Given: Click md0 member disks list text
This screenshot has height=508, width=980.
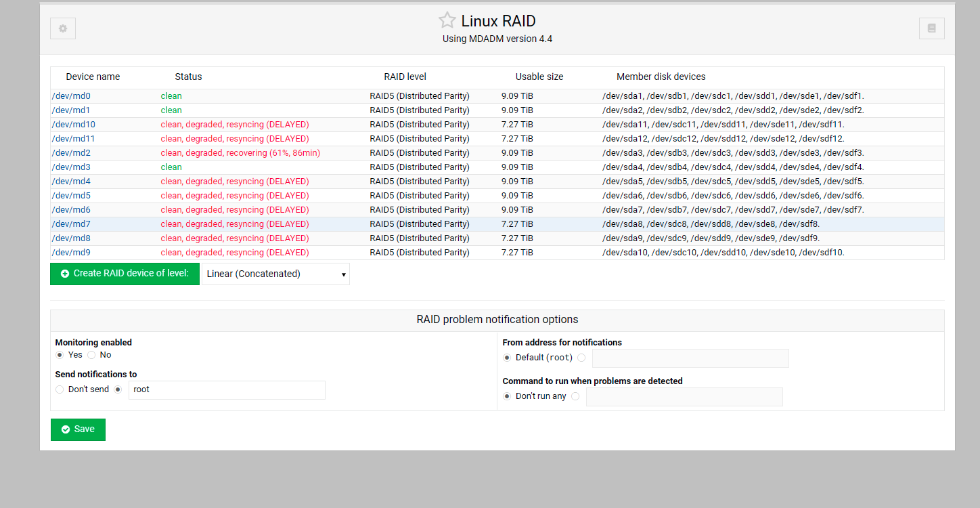Looking at the screenshot, I should pos(733,96).
